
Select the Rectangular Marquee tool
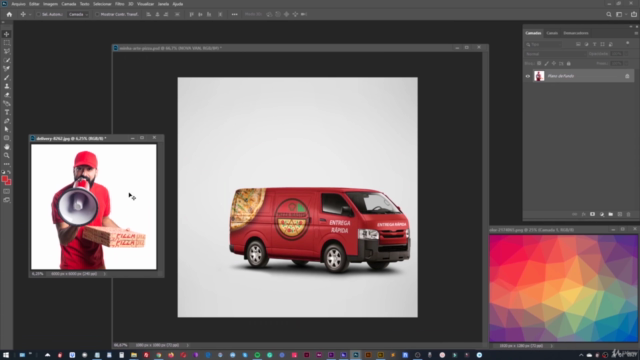pos(7,43)
